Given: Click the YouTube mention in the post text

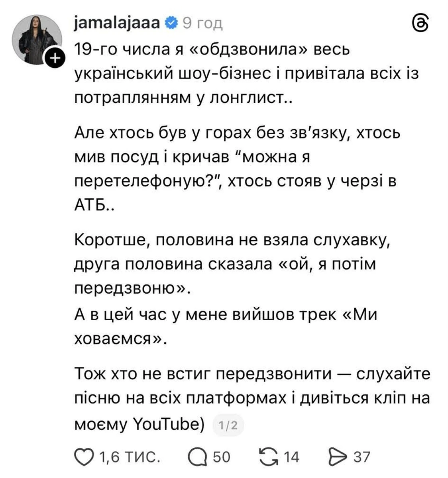Looking at the screenshot, I should click(x=169, y=423).
